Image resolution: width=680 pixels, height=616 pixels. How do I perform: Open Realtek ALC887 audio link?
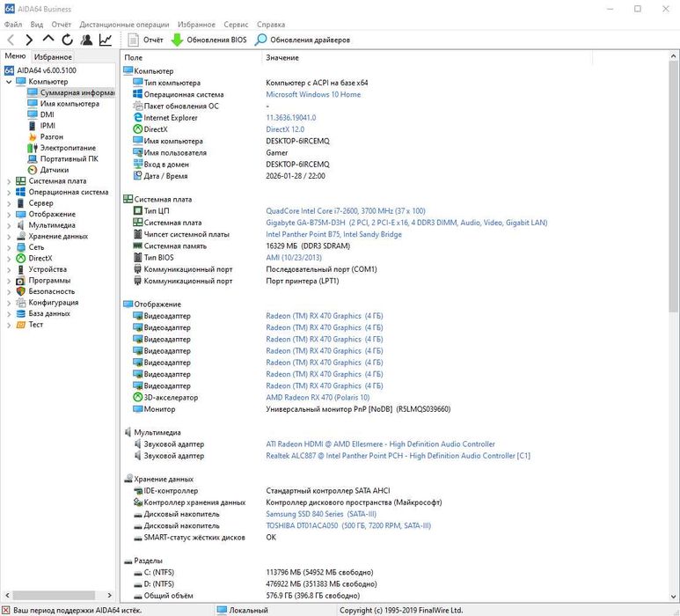pos(398,456)
